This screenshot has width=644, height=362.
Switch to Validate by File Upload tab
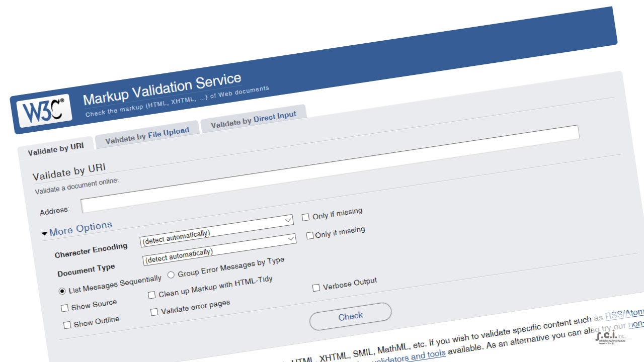click(x=147, y=135)
